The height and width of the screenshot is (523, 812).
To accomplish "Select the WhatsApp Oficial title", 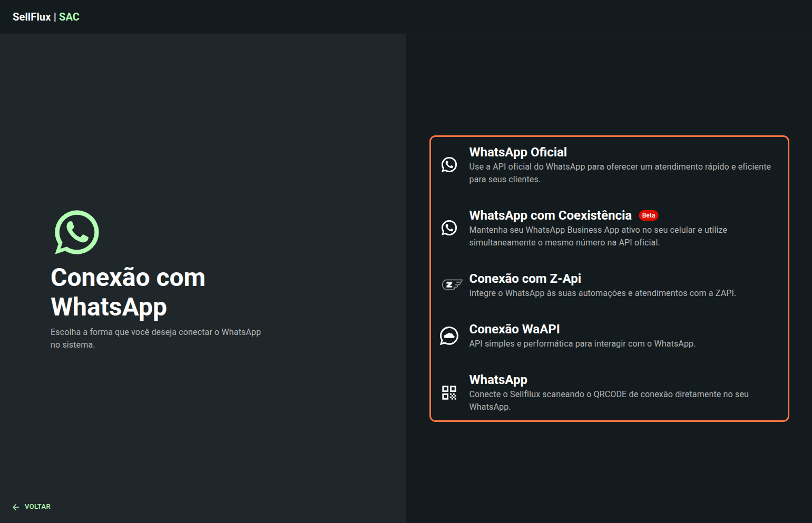I will tap(517, 152).
